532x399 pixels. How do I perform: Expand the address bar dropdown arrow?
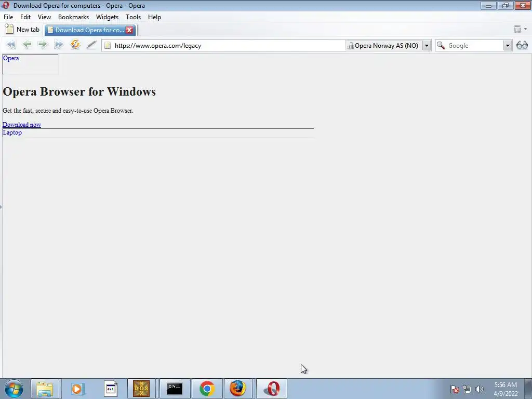427,46
